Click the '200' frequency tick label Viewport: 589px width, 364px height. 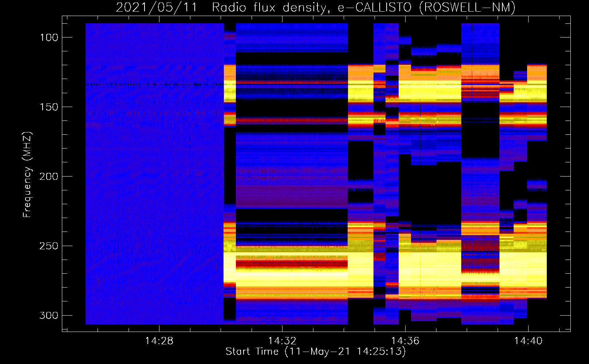coord(49,177)
